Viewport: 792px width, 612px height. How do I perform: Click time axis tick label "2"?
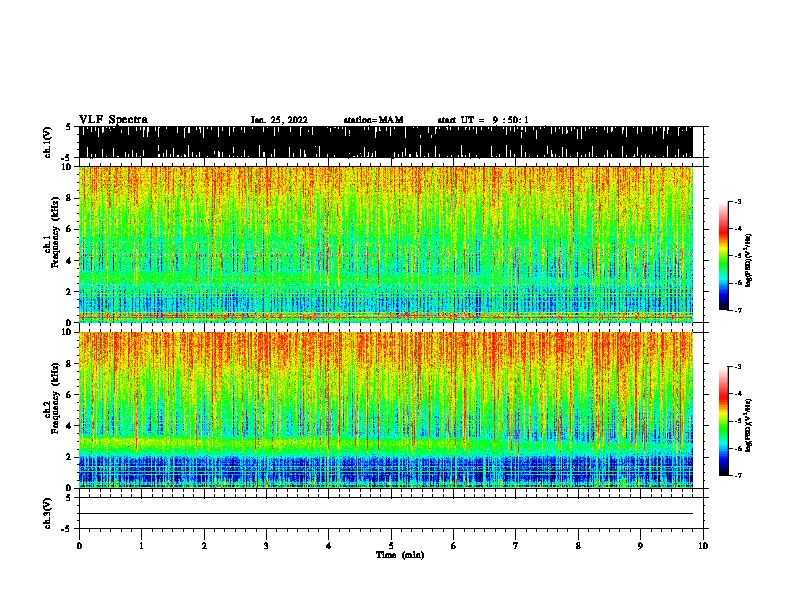204,546
